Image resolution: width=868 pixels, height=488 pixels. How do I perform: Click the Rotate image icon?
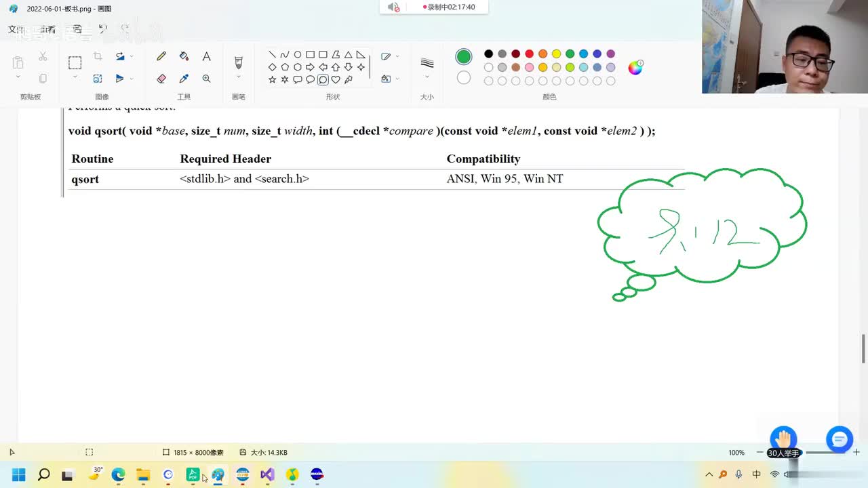click(120, 56)
